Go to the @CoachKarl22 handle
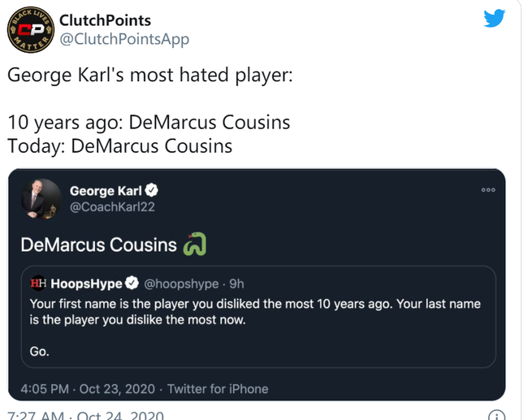This screenshot has width=528, height=420. point(112,207)
